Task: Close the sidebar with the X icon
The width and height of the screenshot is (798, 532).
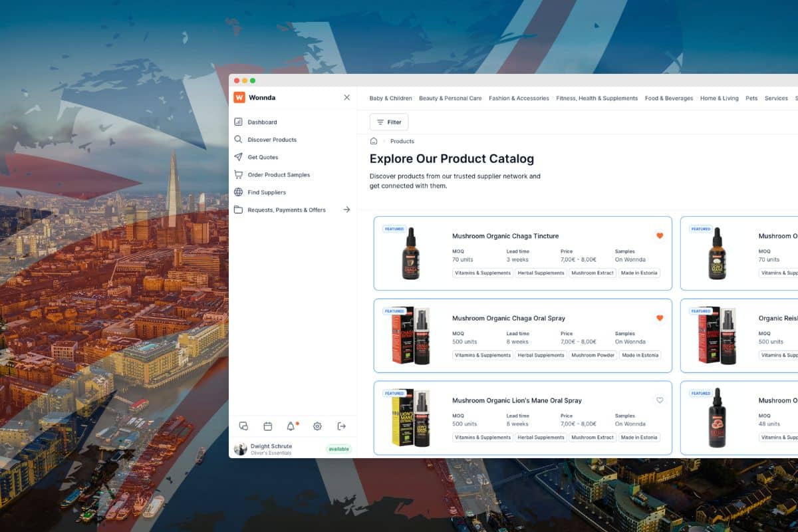Action: pyautogui.click(x=346, y=97)
